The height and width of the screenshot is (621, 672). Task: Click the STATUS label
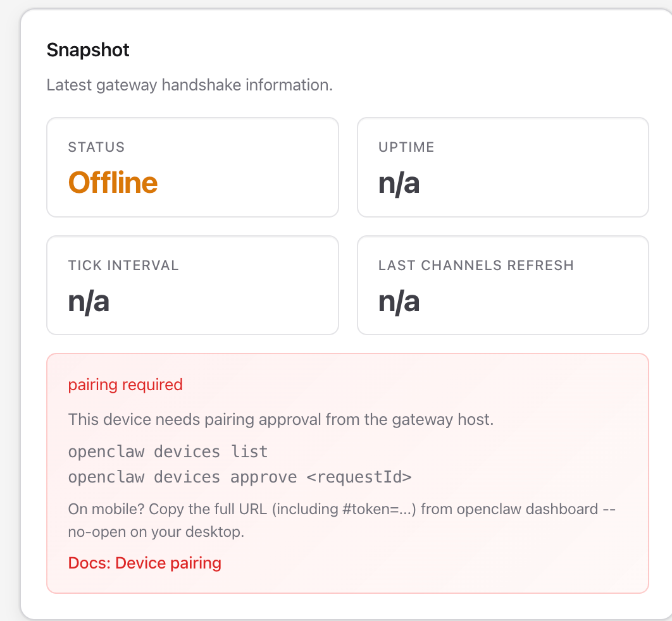click(96, 147)
